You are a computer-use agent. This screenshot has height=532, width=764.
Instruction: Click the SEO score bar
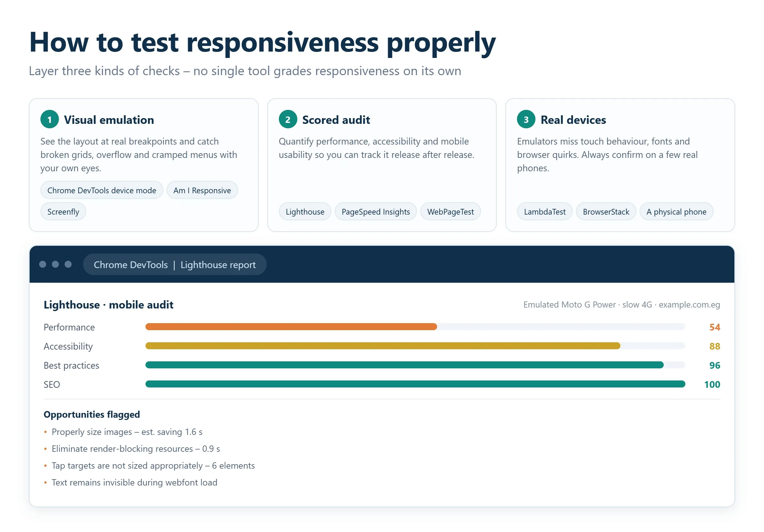(415, 384)
